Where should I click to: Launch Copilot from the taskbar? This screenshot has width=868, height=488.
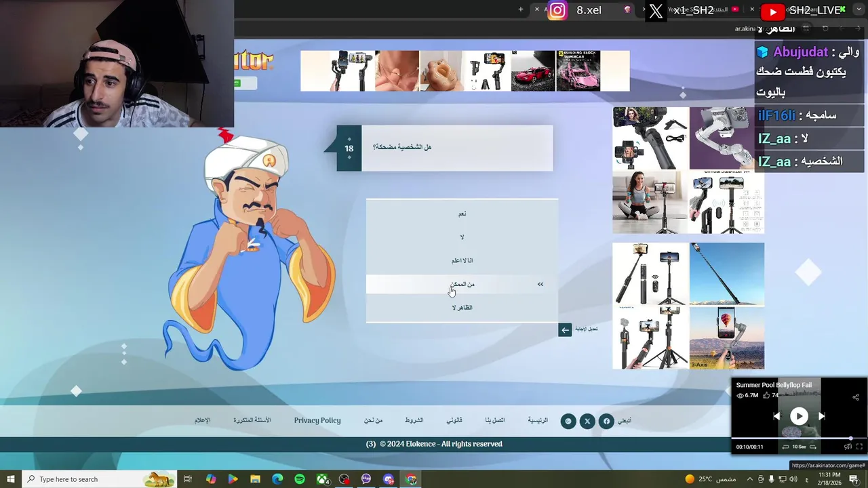[x=210, y=479]
